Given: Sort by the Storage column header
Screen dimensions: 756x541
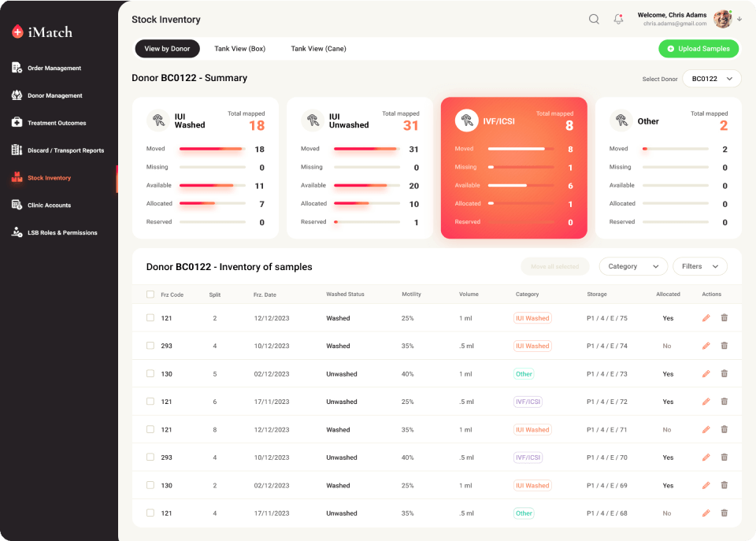Looking at the screenshot, I should (597, 295).
